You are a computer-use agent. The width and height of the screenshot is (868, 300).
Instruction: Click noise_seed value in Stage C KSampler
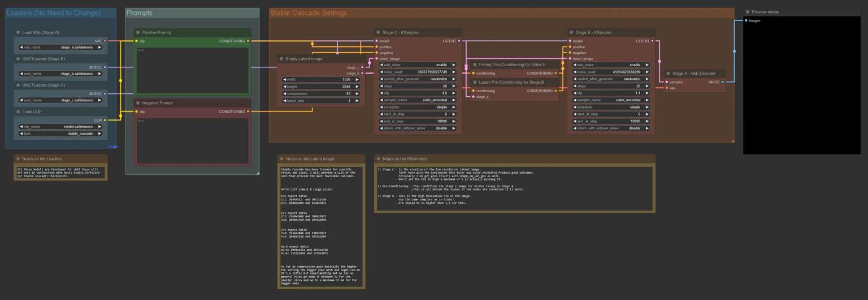pyautogui.click(x=432, y=72)
